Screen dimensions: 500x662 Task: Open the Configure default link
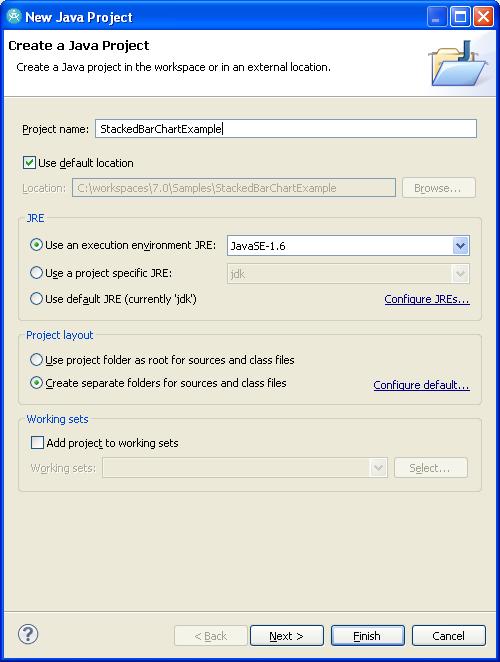(421, 385)
